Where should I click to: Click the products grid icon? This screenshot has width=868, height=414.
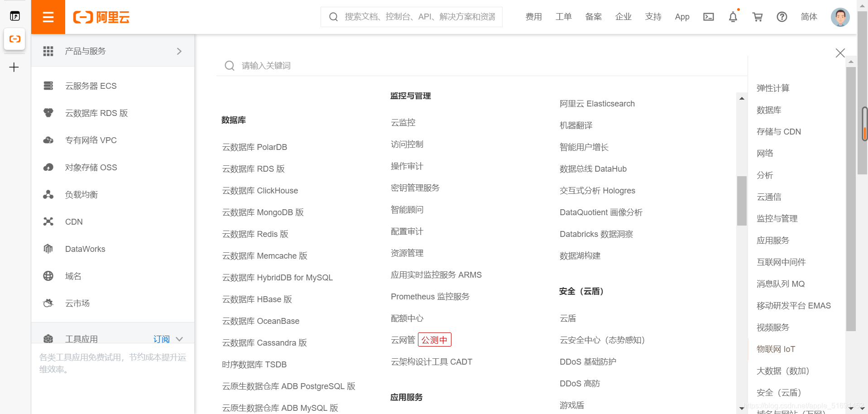click(48, 51)
